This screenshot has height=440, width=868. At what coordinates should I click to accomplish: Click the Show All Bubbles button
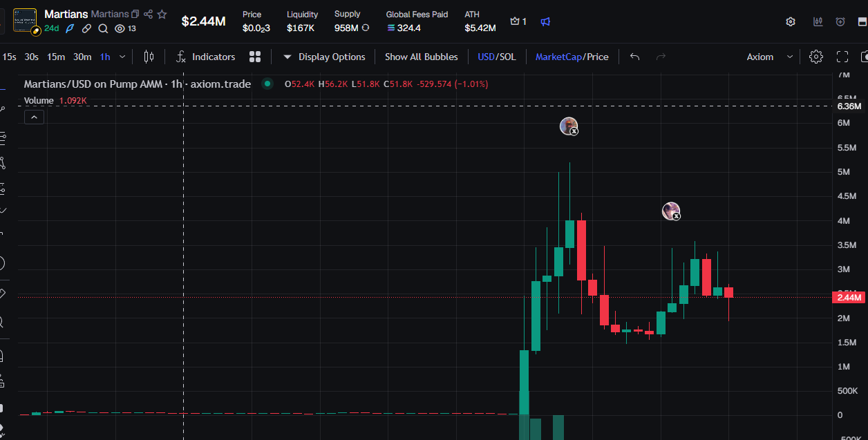coord(422,57)
